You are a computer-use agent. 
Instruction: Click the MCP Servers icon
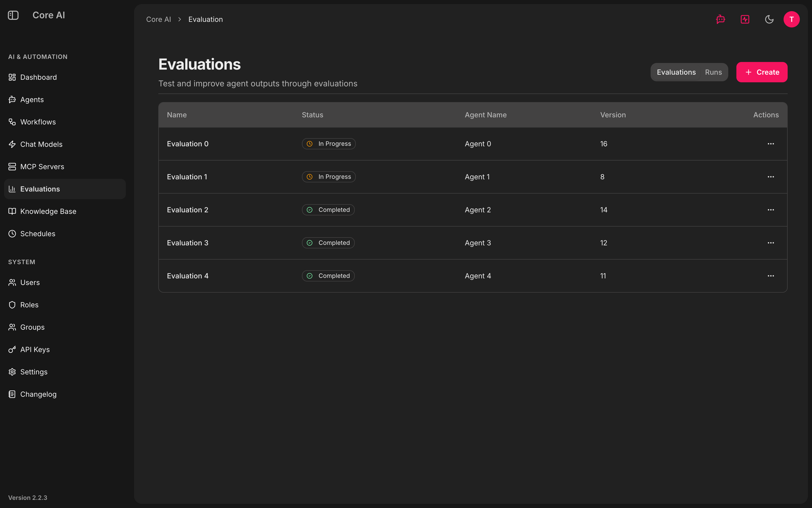(12, 167)
